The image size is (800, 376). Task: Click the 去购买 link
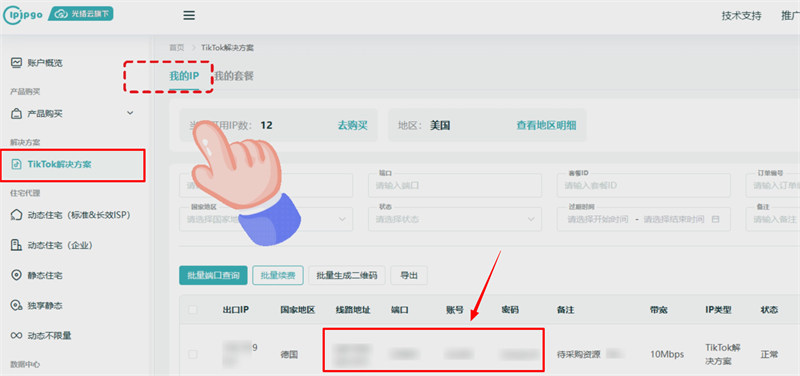coord(353,125)
